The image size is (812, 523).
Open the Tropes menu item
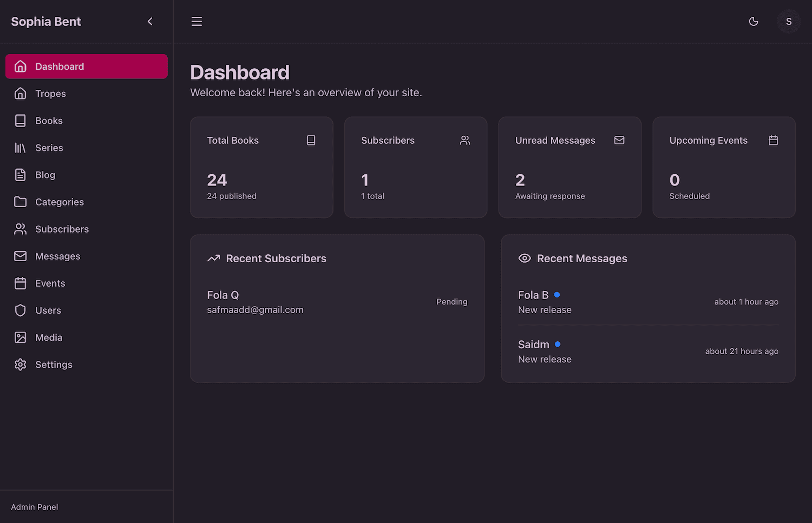coord(50,94)
